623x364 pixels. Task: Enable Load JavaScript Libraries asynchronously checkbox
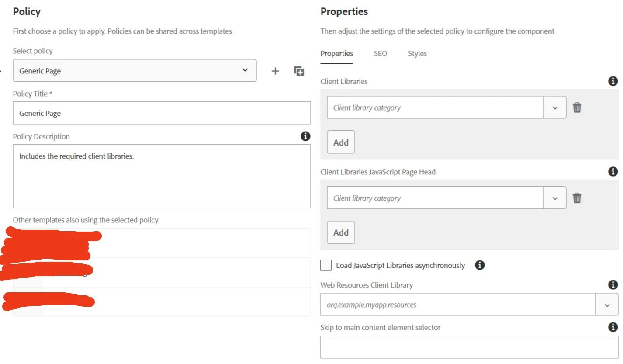[326, 265]
